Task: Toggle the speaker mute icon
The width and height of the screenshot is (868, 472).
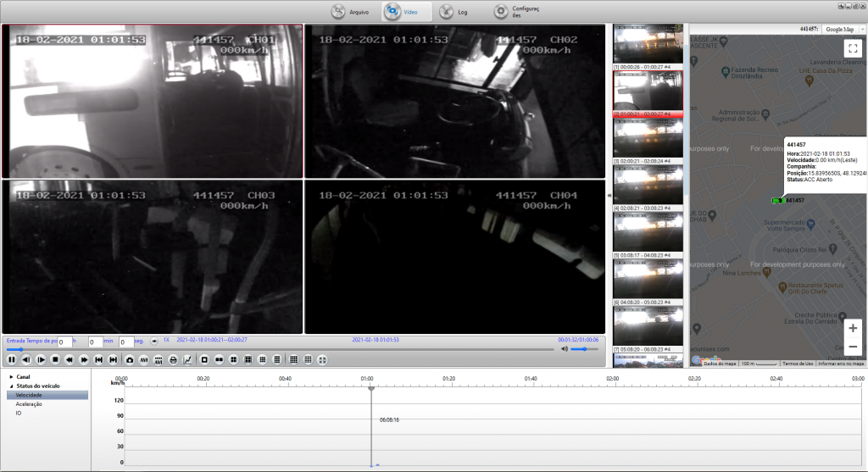Action: 565,349
